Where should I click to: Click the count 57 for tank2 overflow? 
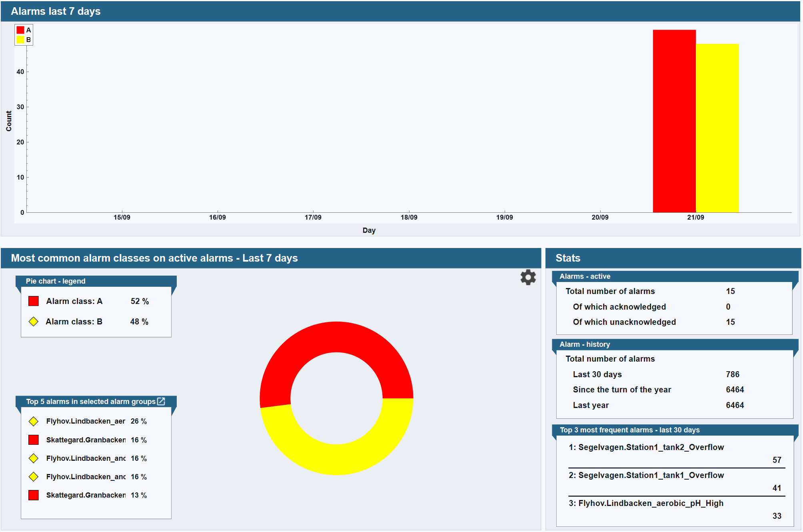[x=777, y=460]
